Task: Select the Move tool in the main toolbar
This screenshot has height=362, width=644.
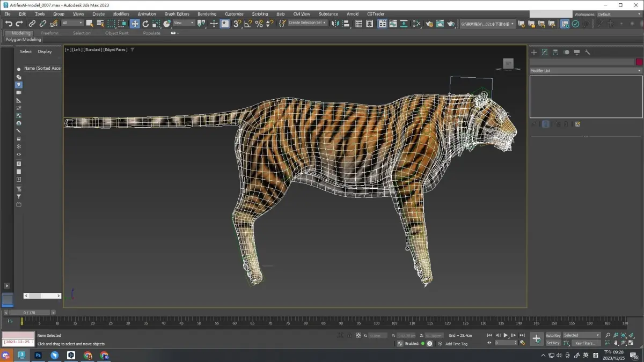Action: [135, 24]
